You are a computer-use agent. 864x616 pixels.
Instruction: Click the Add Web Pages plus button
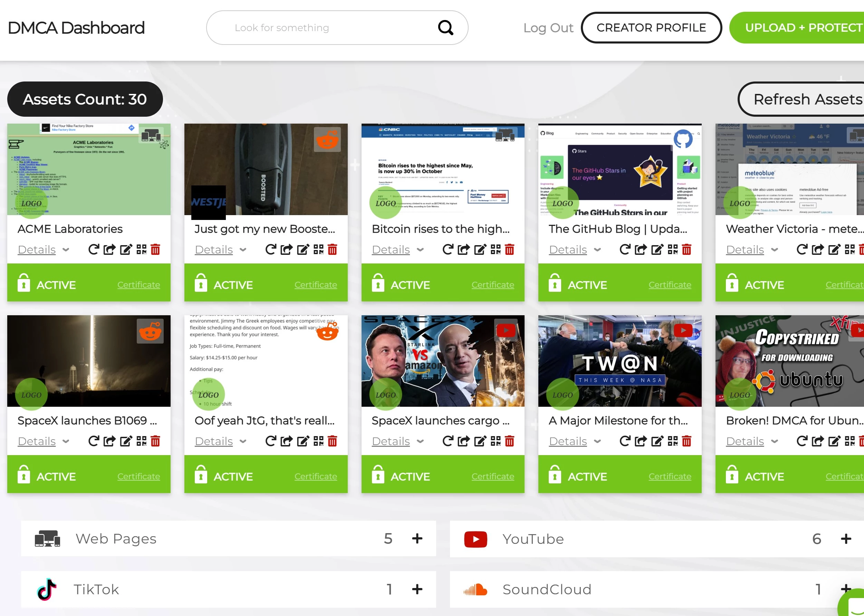point(417,538)
